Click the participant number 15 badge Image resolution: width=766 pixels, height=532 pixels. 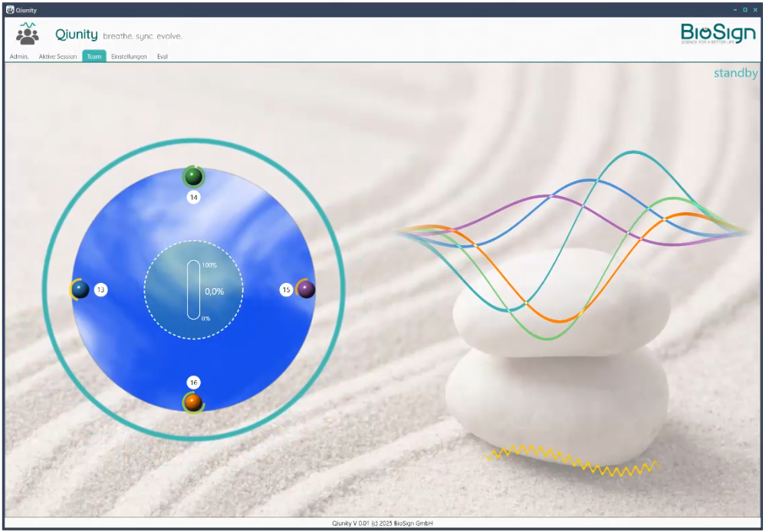(x=286, y=290)
